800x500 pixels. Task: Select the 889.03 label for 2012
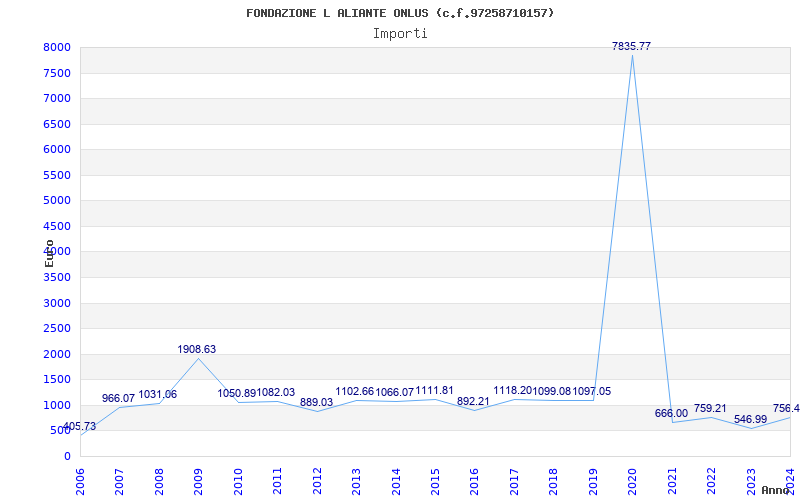(316, 402)
